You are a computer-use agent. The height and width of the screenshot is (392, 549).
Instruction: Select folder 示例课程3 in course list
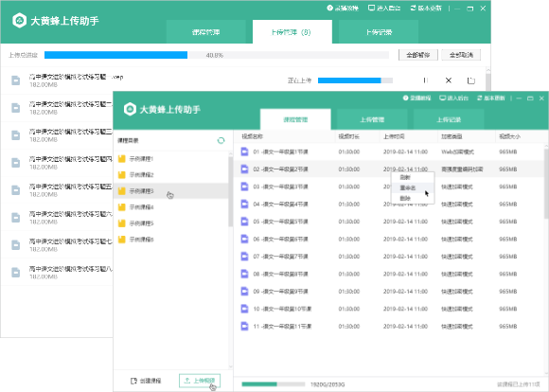171,191
